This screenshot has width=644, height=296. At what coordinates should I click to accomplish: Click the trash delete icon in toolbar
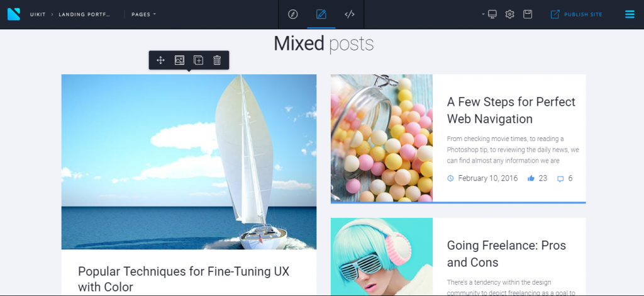tap(217, 60)
